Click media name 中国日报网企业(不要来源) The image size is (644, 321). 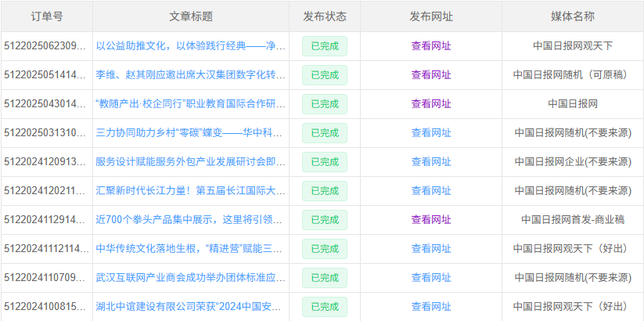[573, 162]
